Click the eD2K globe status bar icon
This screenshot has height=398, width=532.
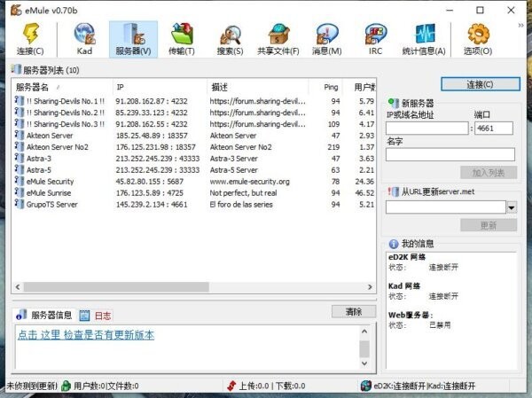(365, 386)
